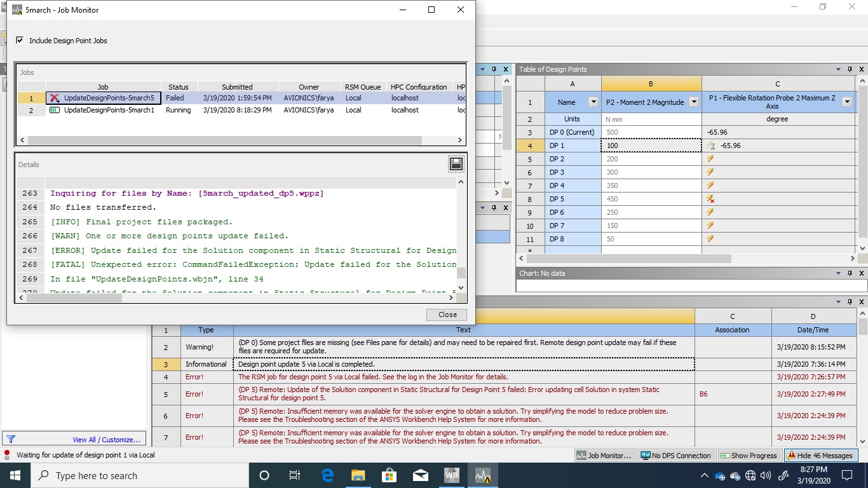868x488 pixels.
Task: Uncheck Include Design Point Jobs
Action: pos(20,41)
